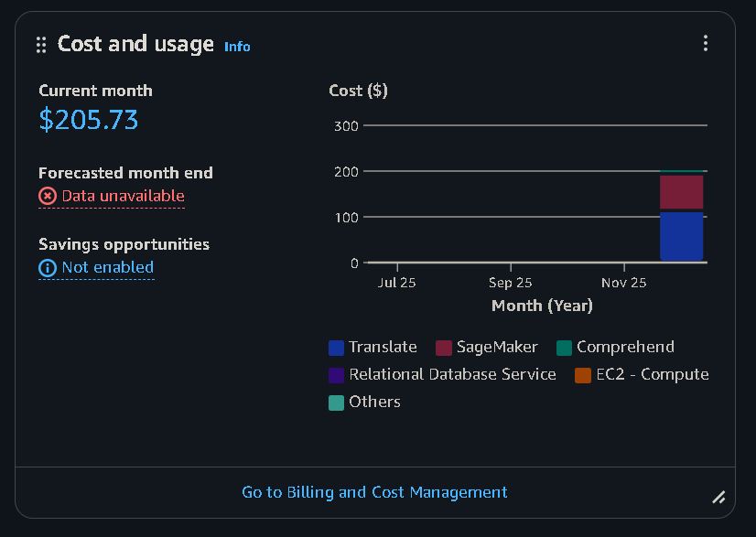This screenshot has height=537, width=756.
Task: Click the 100 y-axis value
Action: coord(346,218)
